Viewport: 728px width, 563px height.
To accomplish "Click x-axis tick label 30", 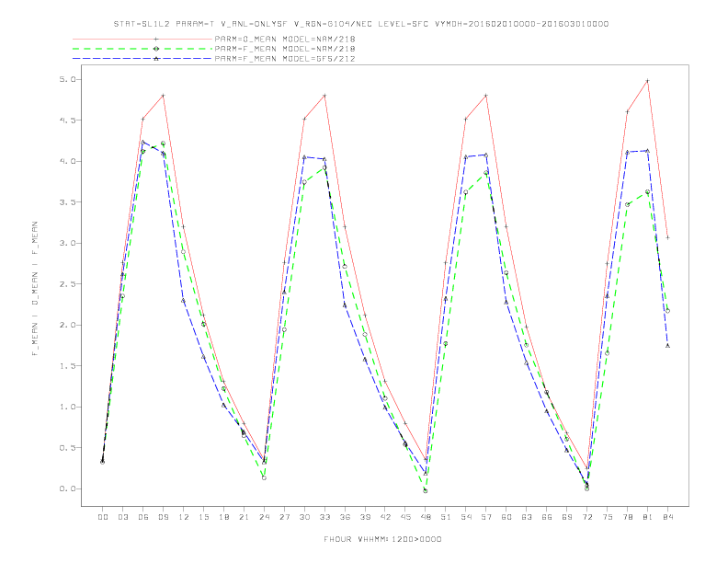I will [x=304, y=517].
